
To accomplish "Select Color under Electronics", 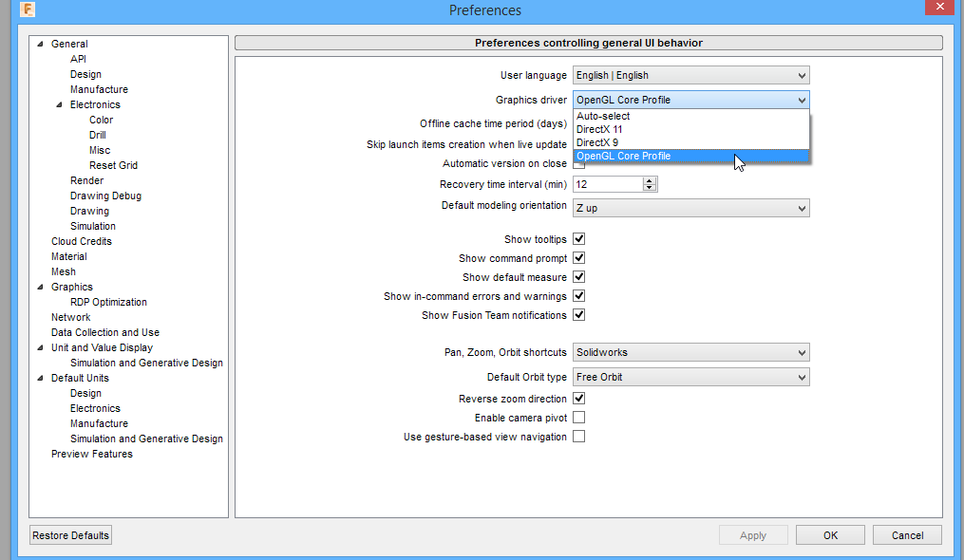I will point(101,120).
